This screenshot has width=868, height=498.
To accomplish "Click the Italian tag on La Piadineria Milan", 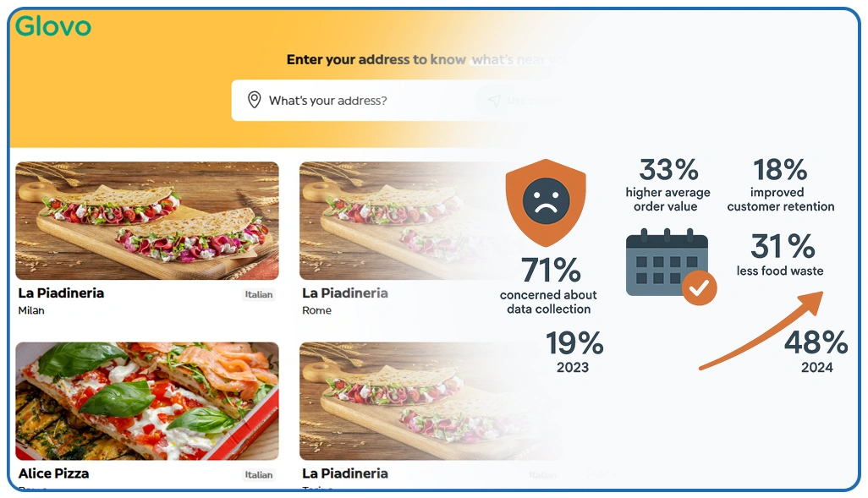I will 259,295.
